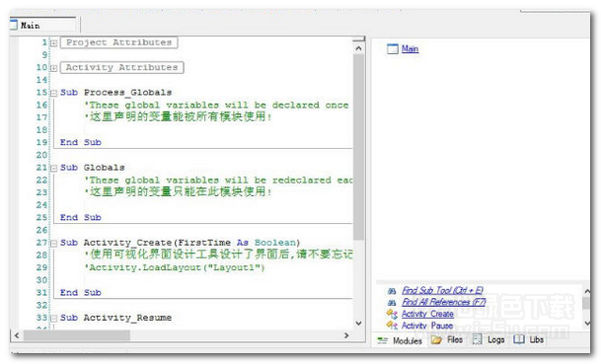Open the Logs tab
Viewport: 601px width, 364px height.
click(488, 339)
